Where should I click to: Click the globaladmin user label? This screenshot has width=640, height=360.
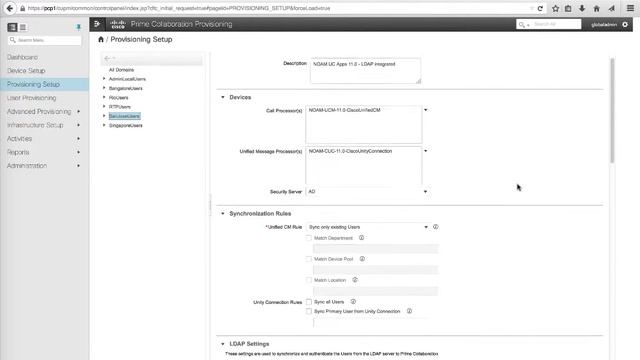604,25
